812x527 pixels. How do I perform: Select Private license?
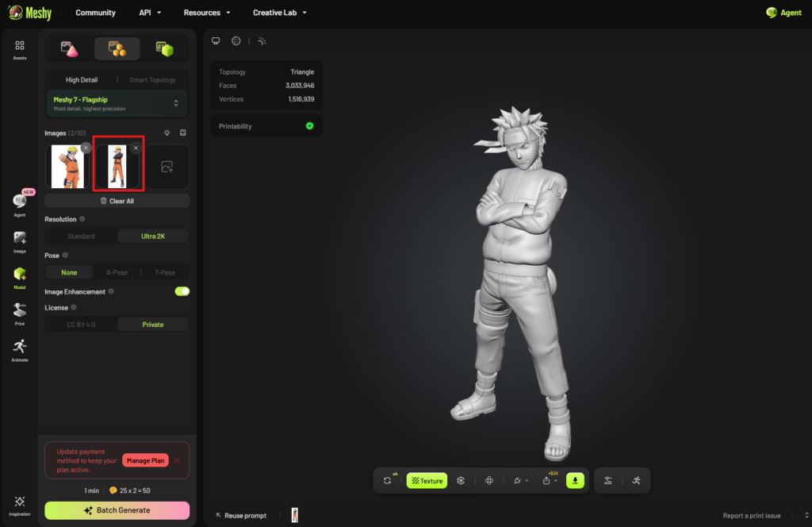pos(153,325)
